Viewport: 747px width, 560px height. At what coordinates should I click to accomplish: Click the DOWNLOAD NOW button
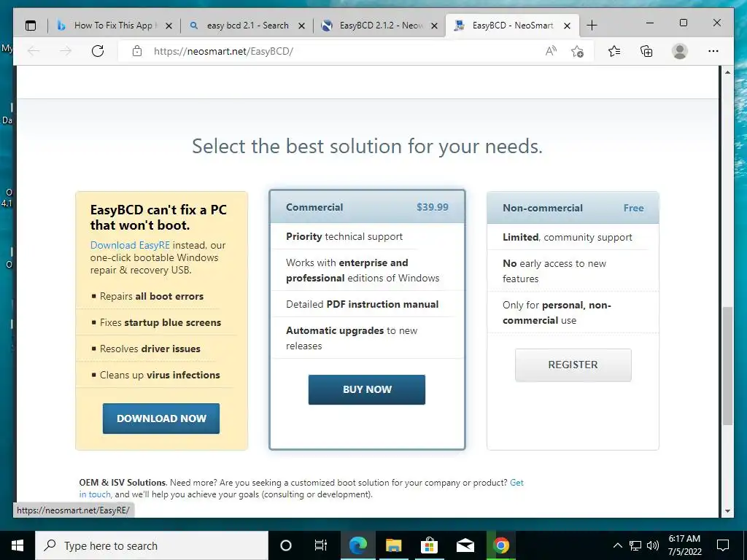point(161,419)
